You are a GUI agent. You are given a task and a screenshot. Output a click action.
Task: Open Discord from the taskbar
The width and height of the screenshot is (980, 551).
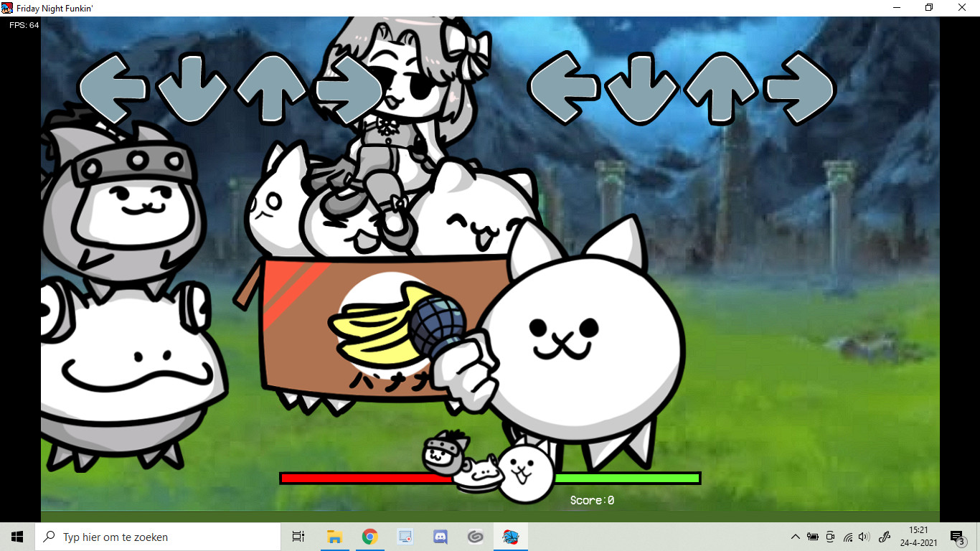(440, 537)
